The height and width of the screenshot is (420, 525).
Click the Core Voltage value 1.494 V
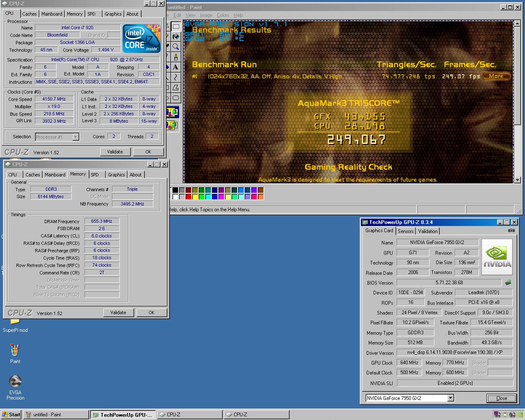106,50
